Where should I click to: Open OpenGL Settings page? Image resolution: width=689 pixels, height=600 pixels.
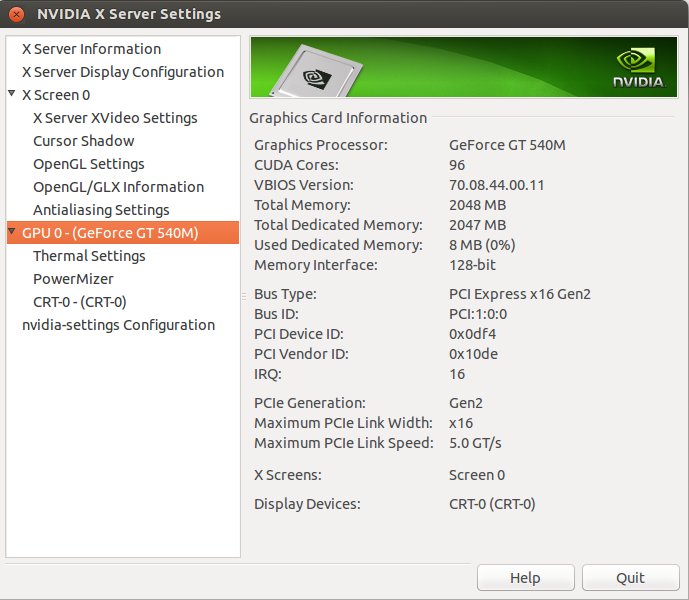[x=89, y=164]
